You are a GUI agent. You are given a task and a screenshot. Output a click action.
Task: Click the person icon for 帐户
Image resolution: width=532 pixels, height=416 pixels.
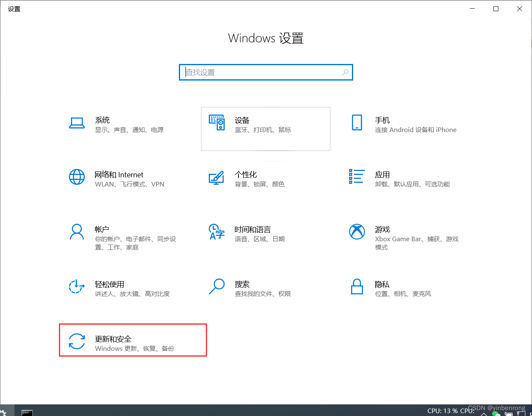tap(77, 232)
